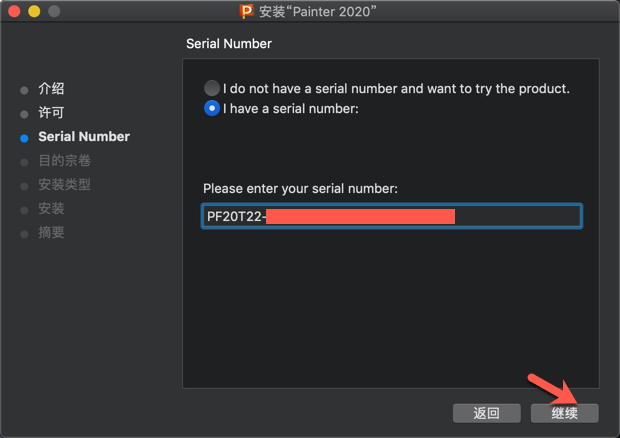Image resolution: width=620 pixels, height=438 pixels.
Task: Select the 安装类型 sidebar step
Action: point(64,185)
